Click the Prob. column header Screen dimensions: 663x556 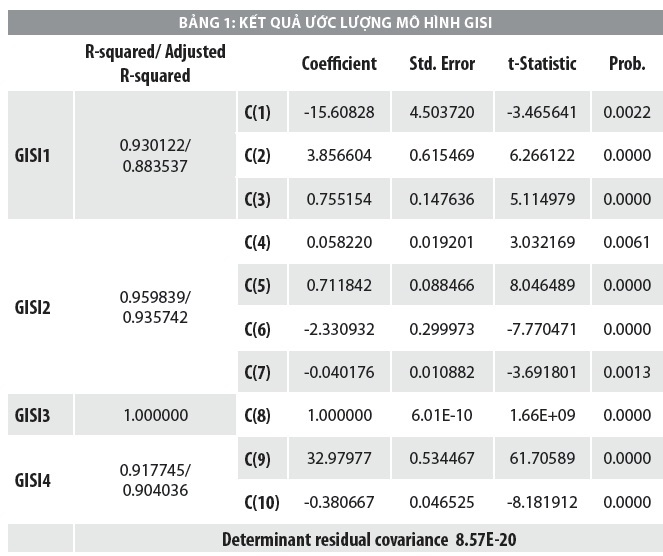627,63
